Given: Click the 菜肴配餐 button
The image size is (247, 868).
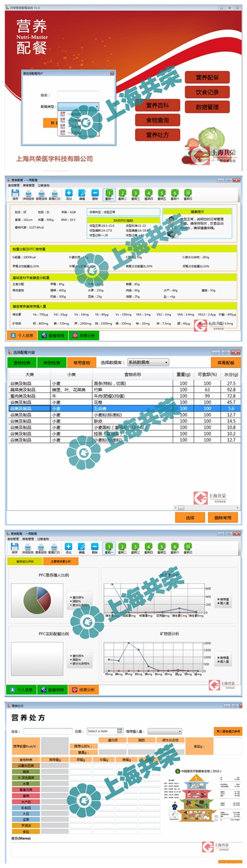Looking at the screenshot, I should [x=225, y=363].
